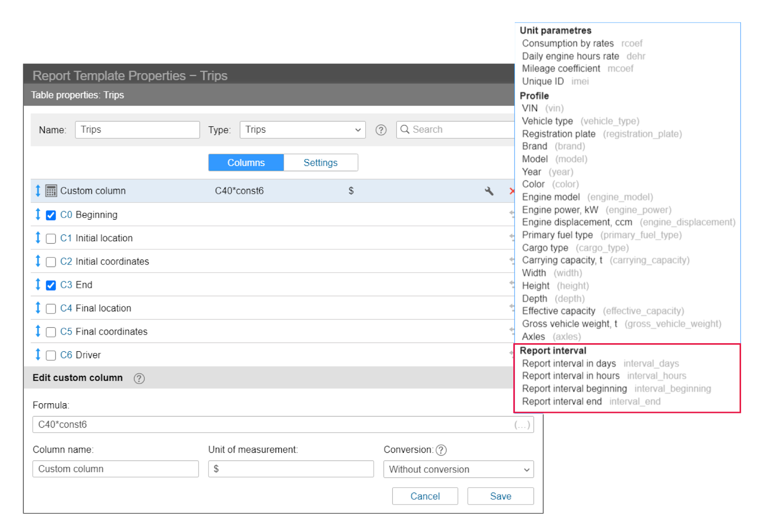Uncheck the C3 End column checkbox

pyautogui.click(x=51, y=285)
